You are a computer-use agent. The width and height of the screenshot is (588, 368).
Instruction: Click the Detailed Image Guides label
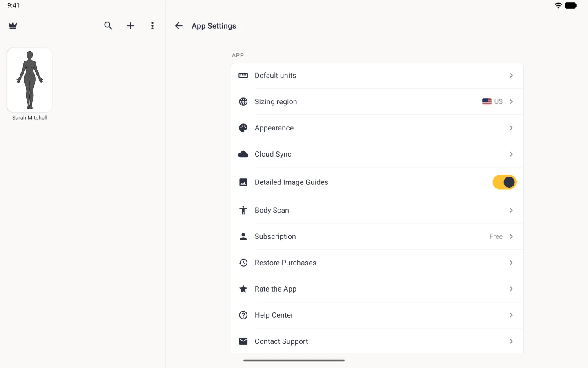[292, 182]
